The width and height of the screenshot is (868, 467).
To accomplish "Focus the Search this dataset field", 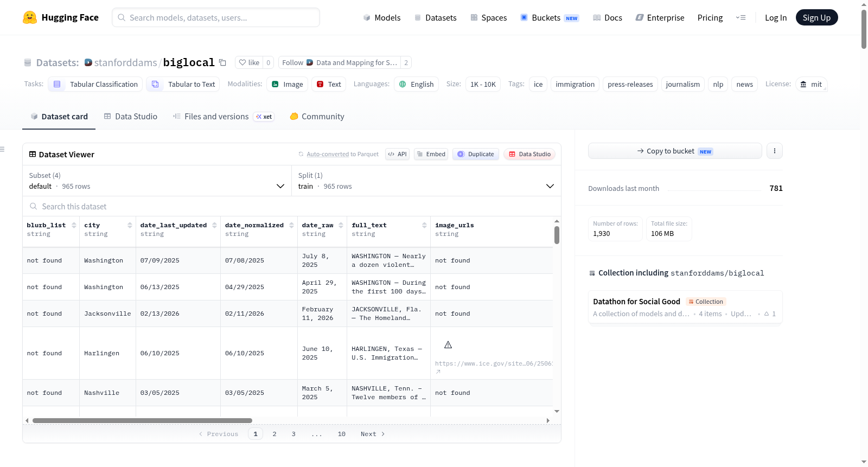I will [292, 206].
